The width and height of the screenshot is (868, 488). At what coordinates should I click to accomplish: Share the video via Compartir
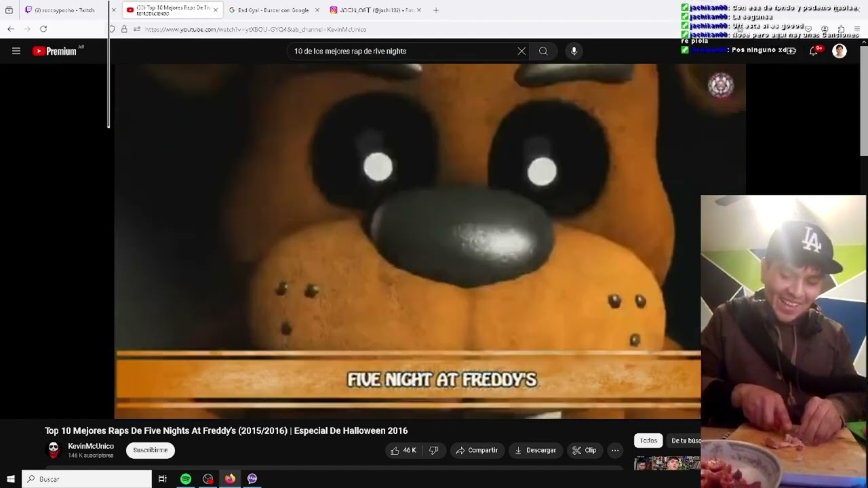pos(477,450)
